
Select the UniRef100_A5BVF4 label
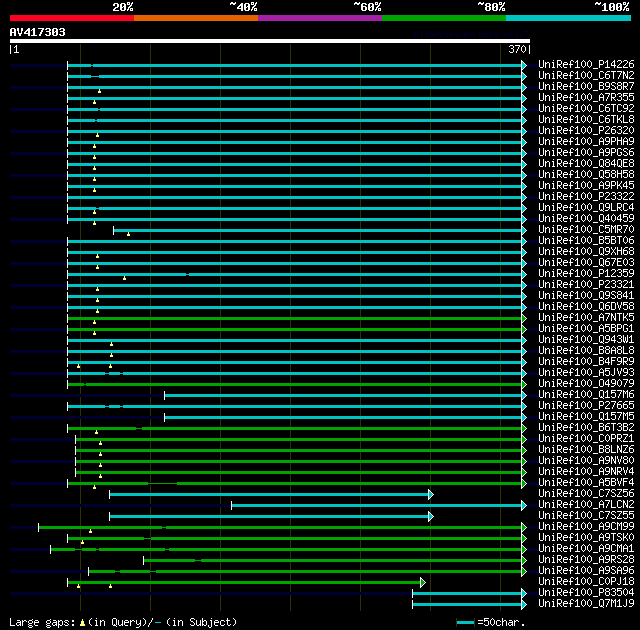point(586,483)
